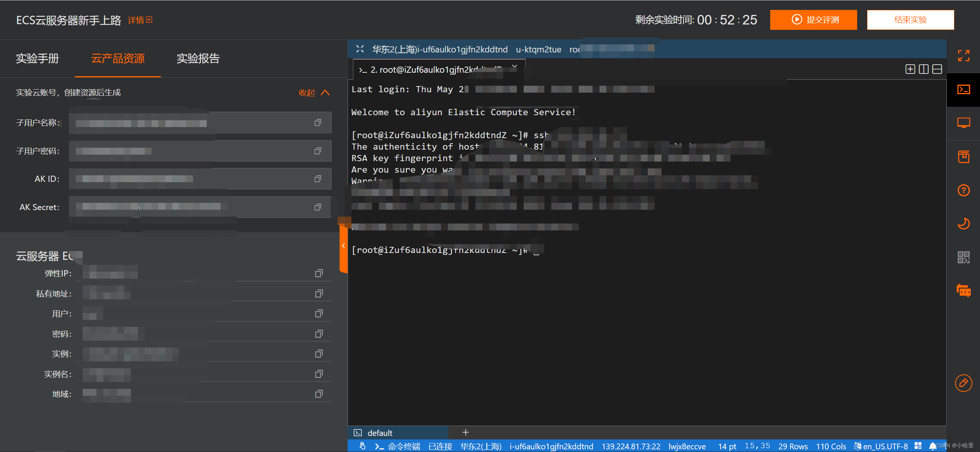Switch to the 云产品资源 tab

(118, 59)
